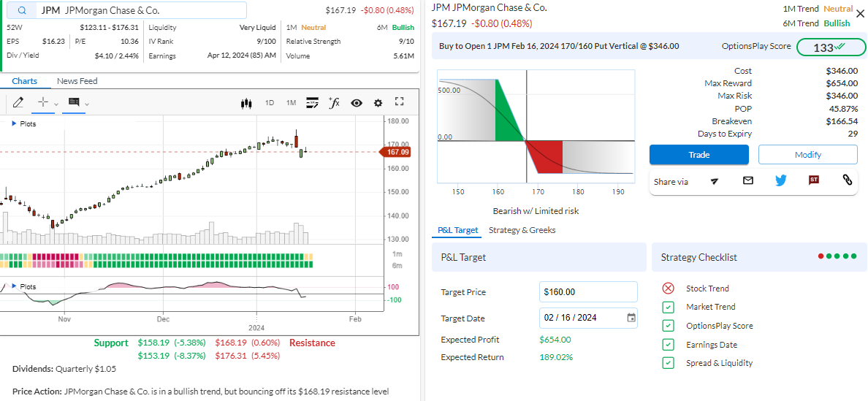The width and height of the screenshot is (868, 401).
Task: Open the Target Date calendar picker
Action: click(x=631, y=318)
